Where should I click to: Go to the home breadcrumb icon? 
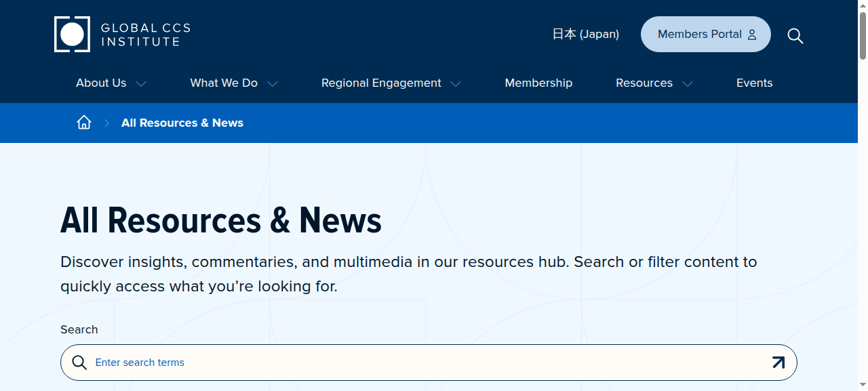pos(84,123)
